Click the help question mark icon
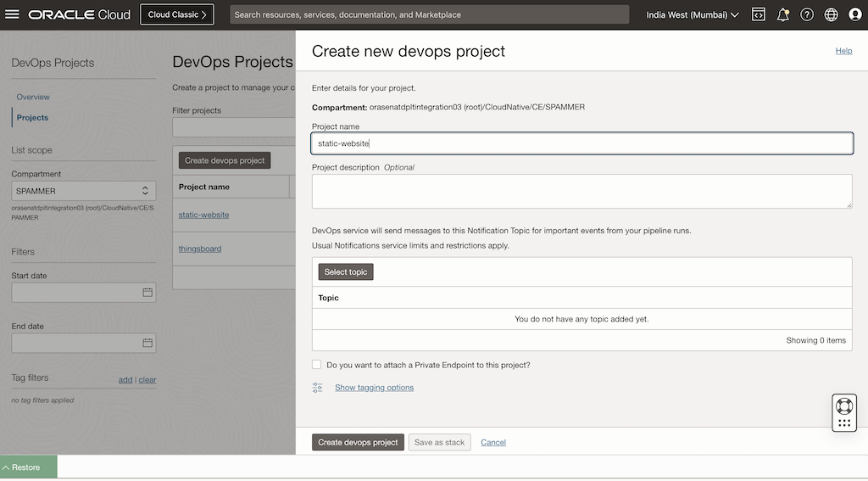 coord(807,14)
